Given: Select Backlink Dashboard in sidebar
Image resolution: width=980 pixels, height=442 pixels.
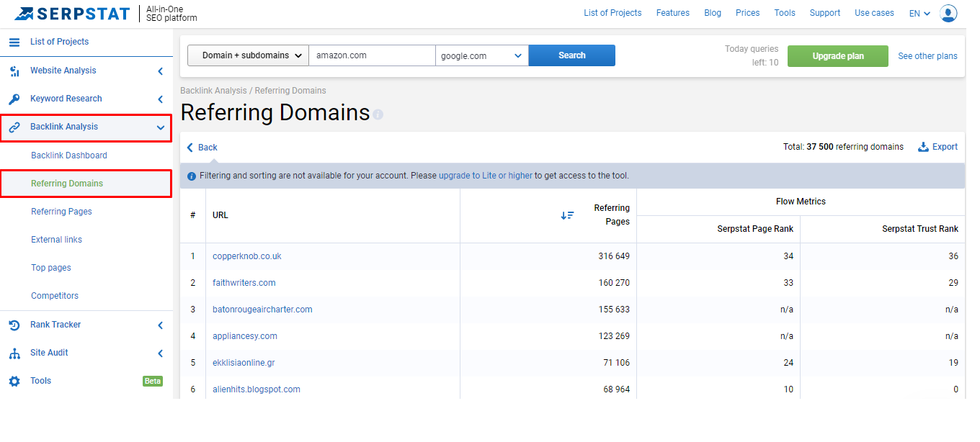Looking at the screenshot, I should 69,155.
